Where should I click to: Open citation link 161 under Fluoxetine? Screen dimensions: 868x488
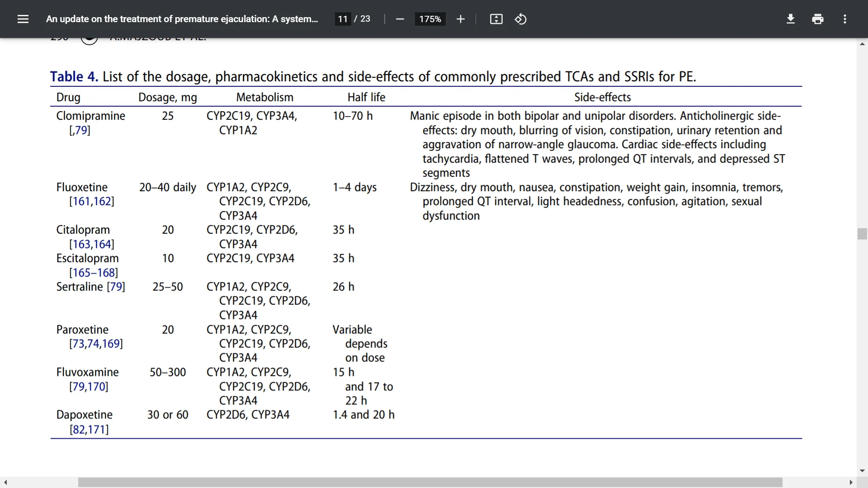[81, 202]
